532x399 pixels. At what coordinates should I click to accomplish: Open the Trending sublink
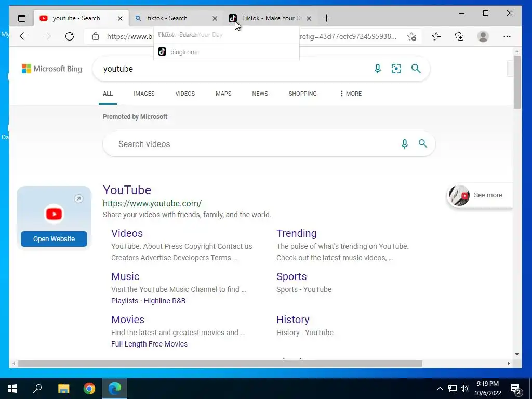(296, 233)
